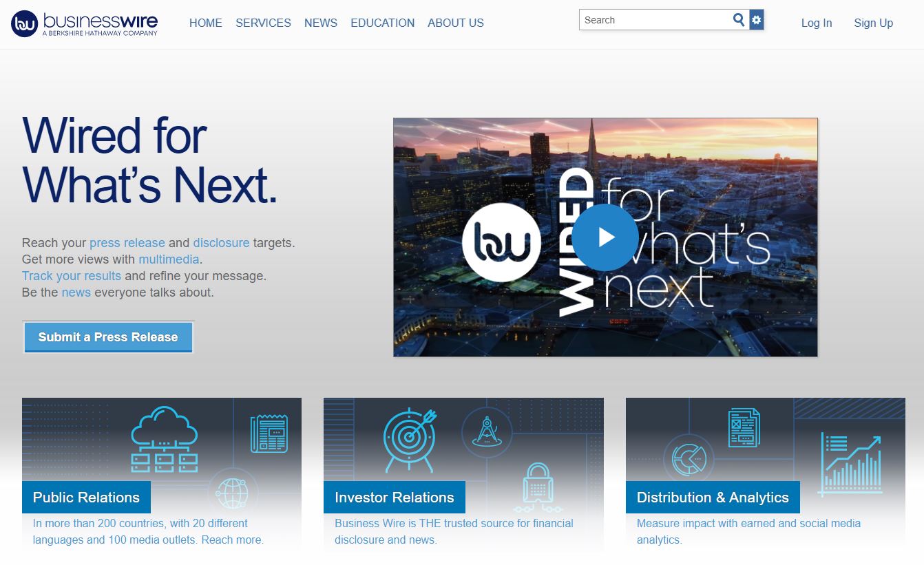Open the HOME menu

206,23
